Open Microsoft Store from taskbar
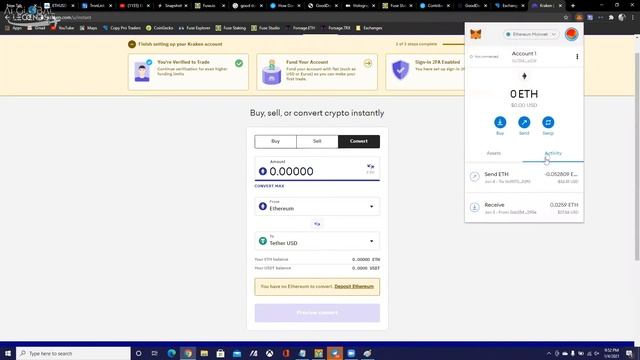Viewport: 640px width, 360px height. click(220, 353)
